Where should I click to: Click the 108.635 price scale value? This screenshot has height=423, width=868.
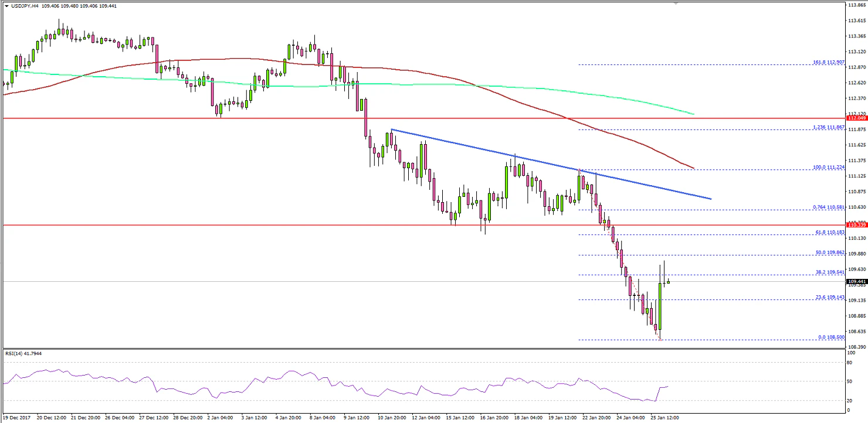point(856,331)
